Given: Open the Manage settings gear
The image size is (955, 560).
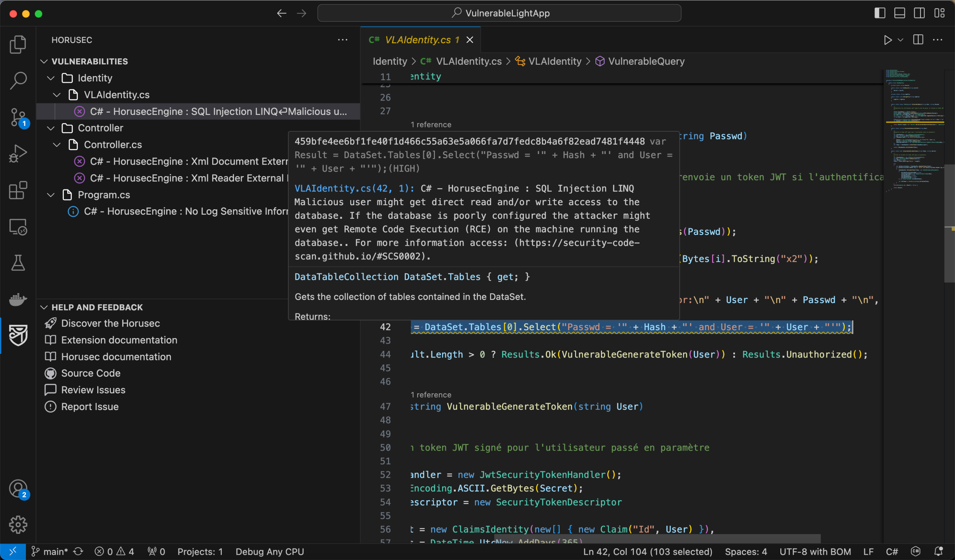Looking at the screenshot, I should (18, 525).
